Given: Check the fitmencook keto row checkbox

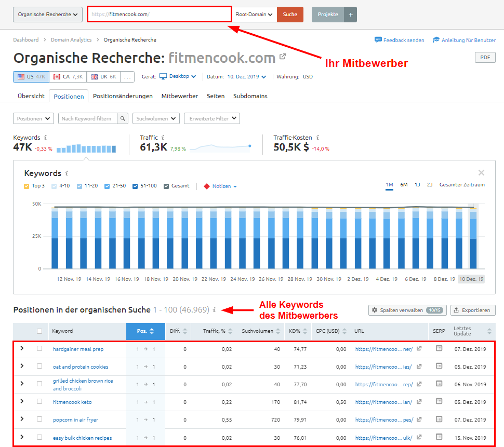Looking at the screenshot, I should click(39, 401).
